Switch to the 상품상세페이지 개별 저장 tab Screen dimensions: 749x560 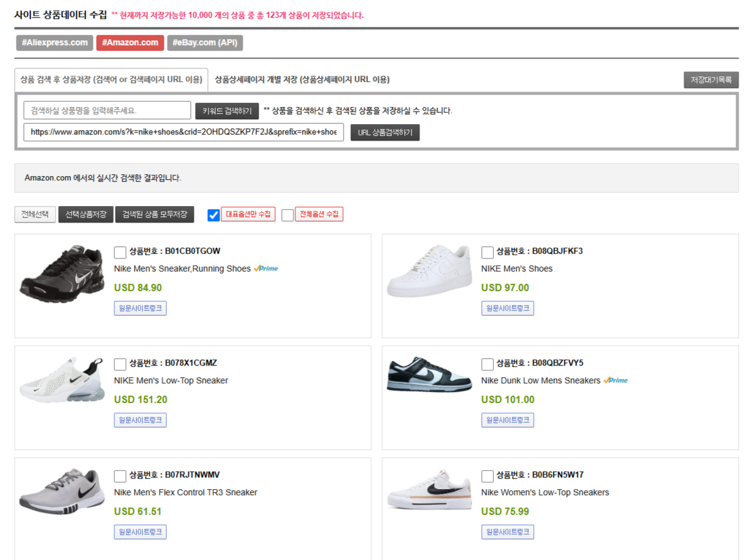302,79
